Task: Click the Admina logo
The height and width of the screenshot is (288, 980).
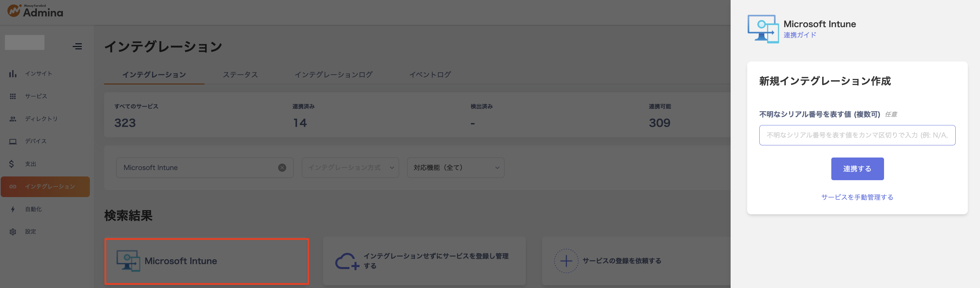Action: click(35, 11)
